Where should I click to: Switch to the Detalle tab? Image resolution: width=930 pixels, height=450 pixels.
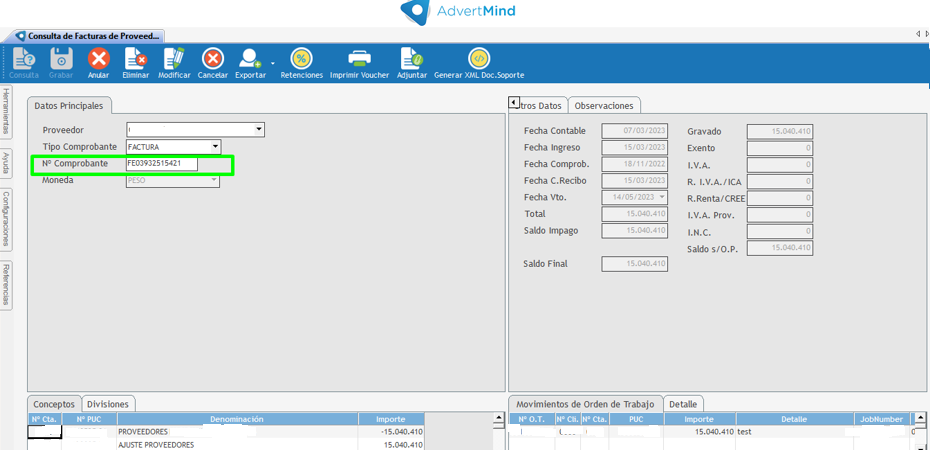click(x=683, y=404)
